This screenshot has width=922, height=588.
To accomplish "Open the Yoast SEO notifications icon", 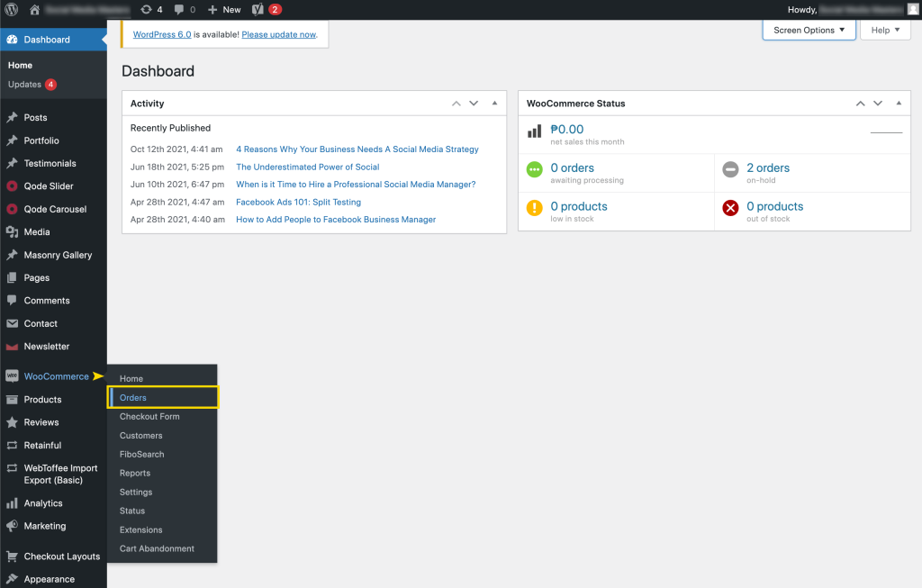I will (258, 9).
